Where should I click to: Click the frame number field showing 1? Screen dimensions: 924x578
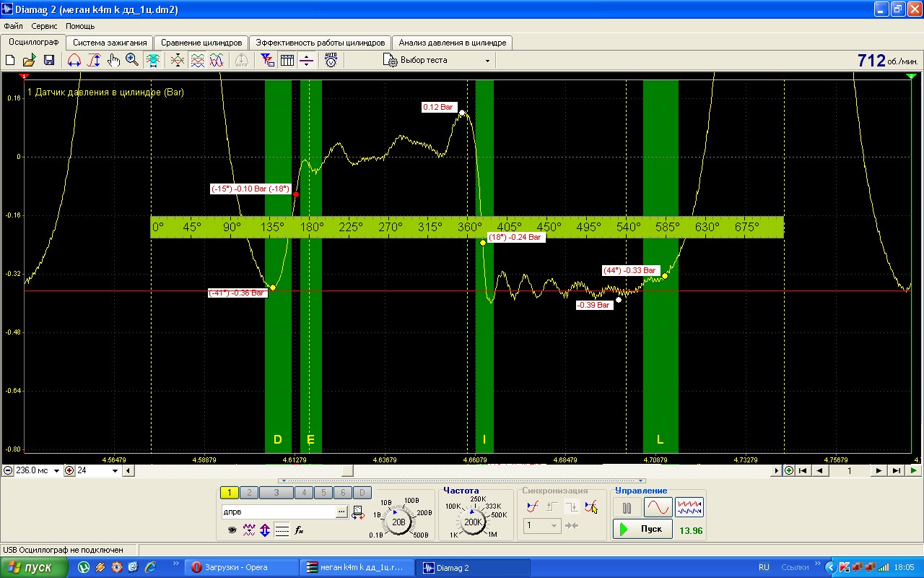coord(849,470)
